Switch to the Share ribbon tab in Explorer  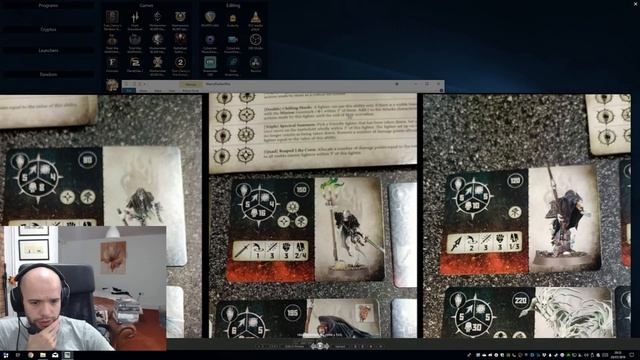click(158, 90)
